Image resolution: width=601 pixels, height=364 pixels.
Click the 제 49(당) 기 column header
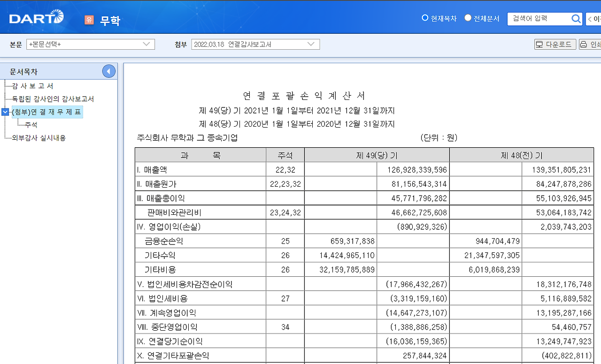(x=377, y=155)
